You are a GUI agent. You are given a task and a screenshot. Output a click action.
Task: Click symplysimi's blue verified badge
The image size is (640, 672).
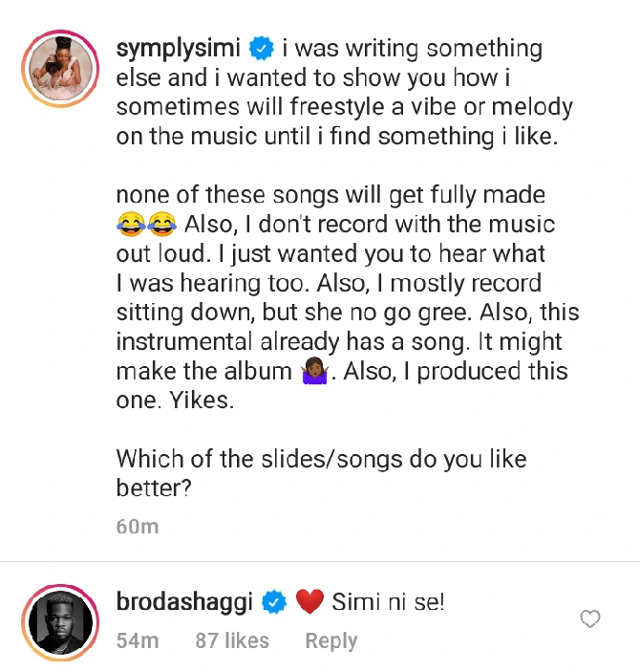point(262,48)
